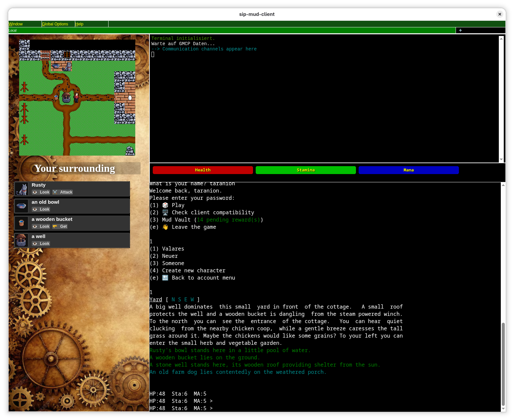
Task: Click the dog sprite on the map
Action: (68, 67)
